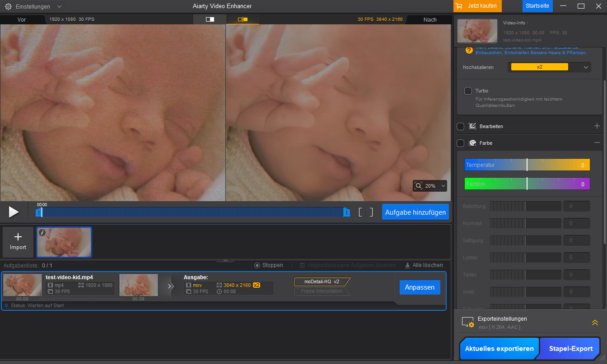Click the Jetzt kaufen cart button
This screenshot has height=364, width=607.
pyautogui.click(x=478, y=6)
